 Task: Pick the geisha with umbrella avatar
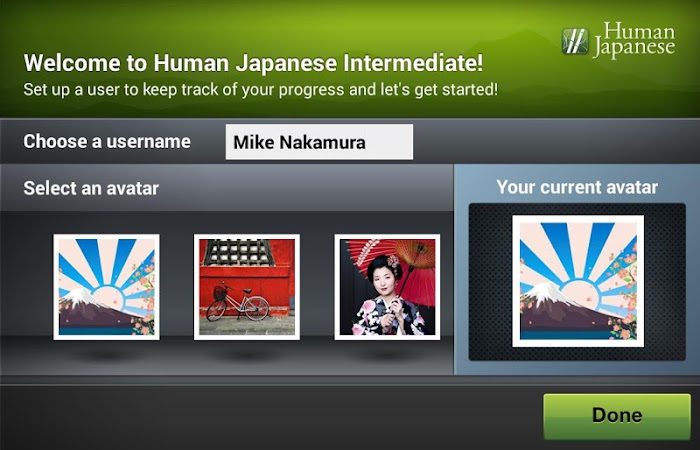coord(387,287)
